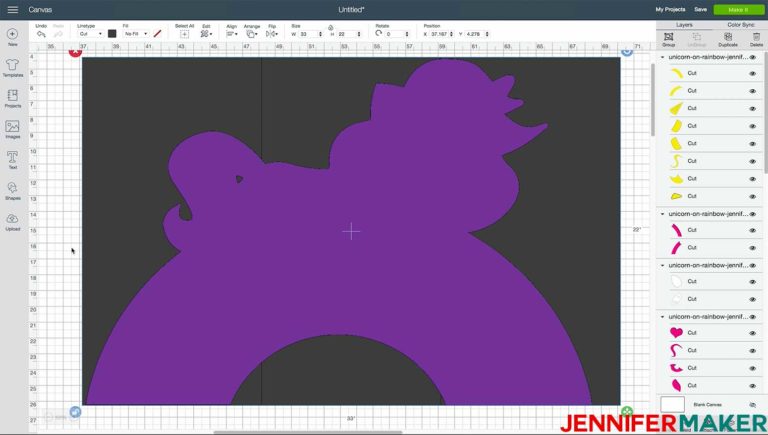Click the blue rotate handle on canvas

(627, 51)
